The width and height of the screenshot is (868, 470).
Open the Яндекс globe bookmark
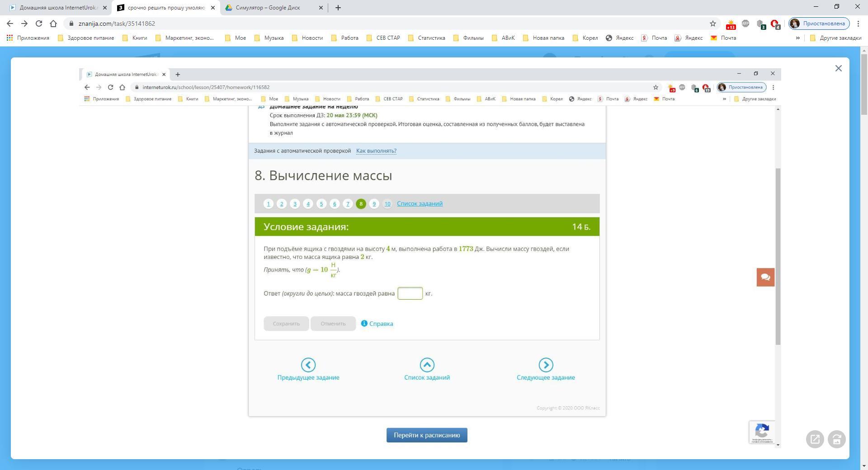pos(620,38)
